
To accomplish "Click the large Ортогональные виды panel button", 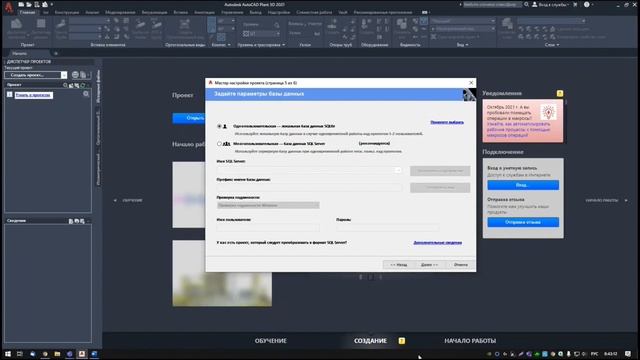I will point(185,29).
